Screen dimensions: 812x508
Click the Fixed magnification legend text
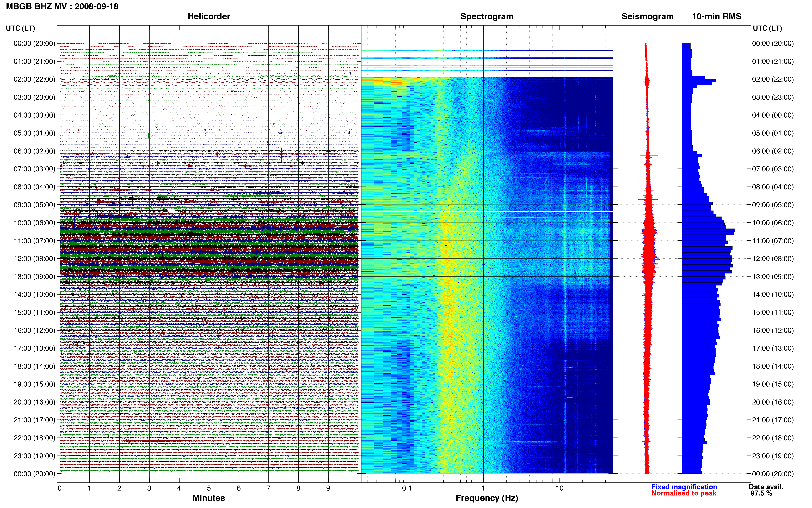[x=684, y=487]
